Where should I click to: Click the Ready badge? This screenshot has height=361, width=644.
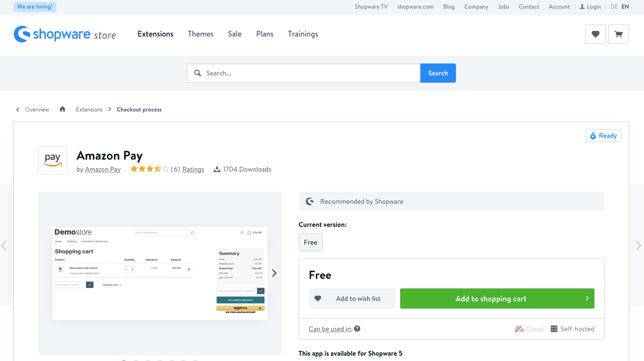tap(603, 136)
